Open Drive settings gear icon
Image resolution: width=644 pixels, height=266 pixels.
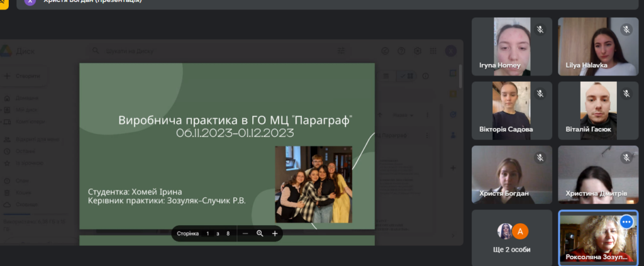click(416, 51)
